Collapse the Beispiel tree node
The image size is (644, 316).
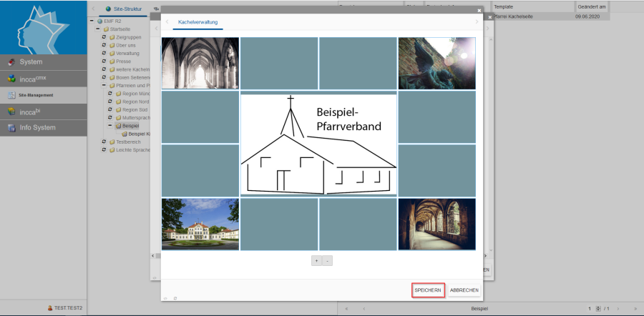(110, 126)
